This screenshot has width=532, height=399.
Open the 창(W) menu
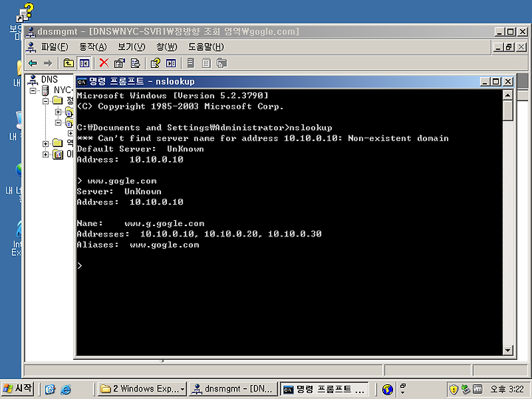[x=166, y=47]
